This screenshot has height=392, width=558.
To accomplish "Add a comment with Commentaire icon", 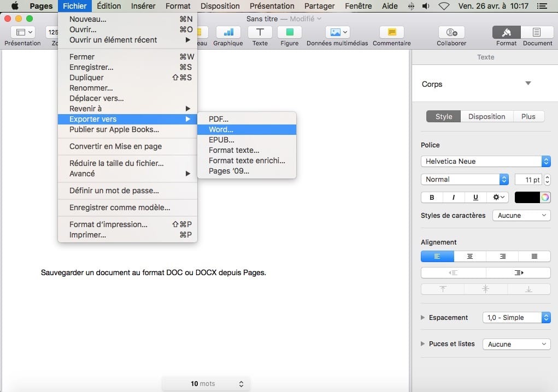I will click(392, 32).
